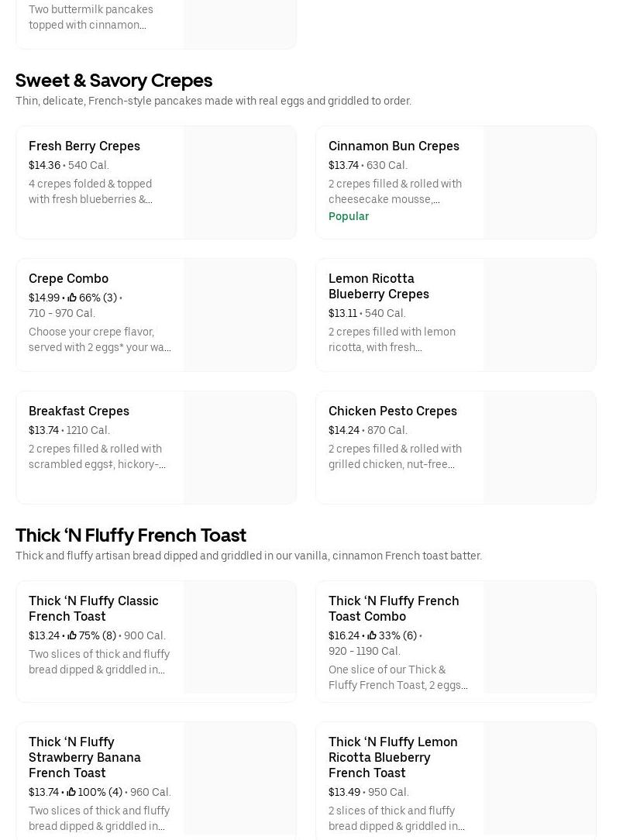
Task: Choose Lemon Ricotta Blueberry Crepes
Action: 378,286
